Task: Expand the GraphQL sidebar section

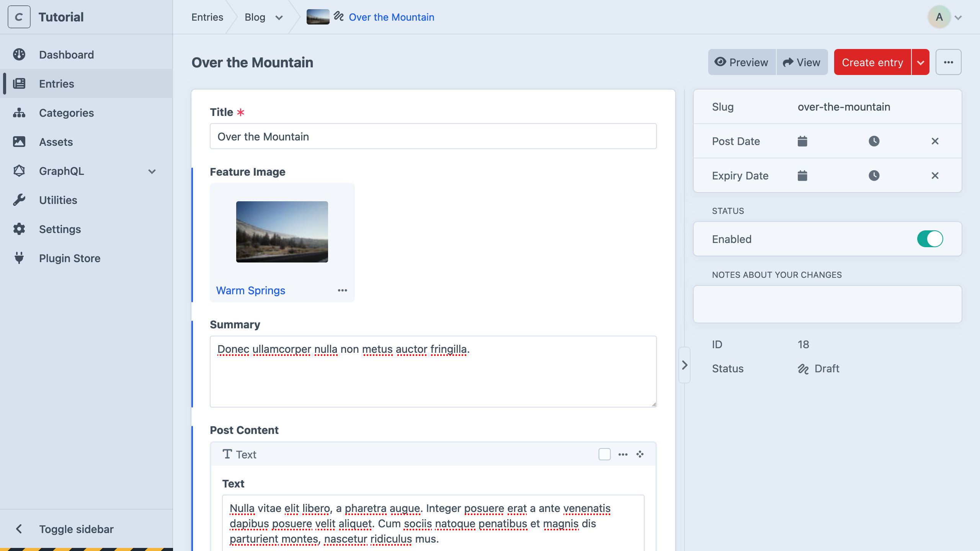Action: pos(152,171)
